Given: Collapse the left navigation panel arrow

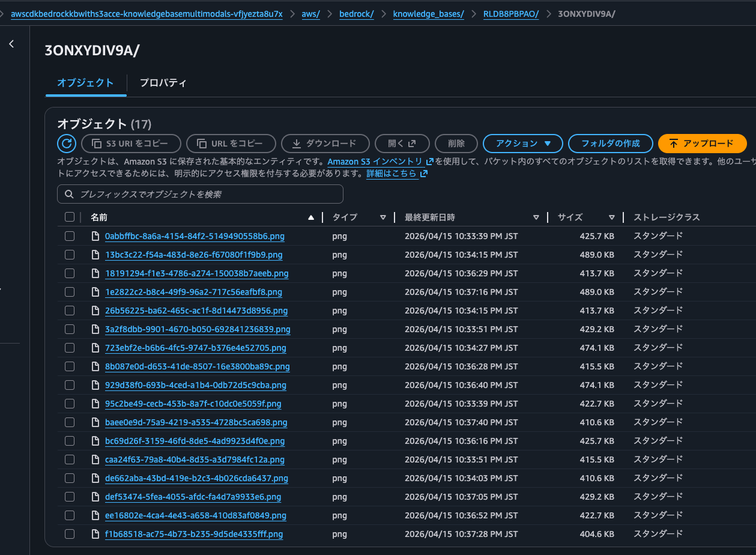Looking at the screenshot, I should 11,44.
